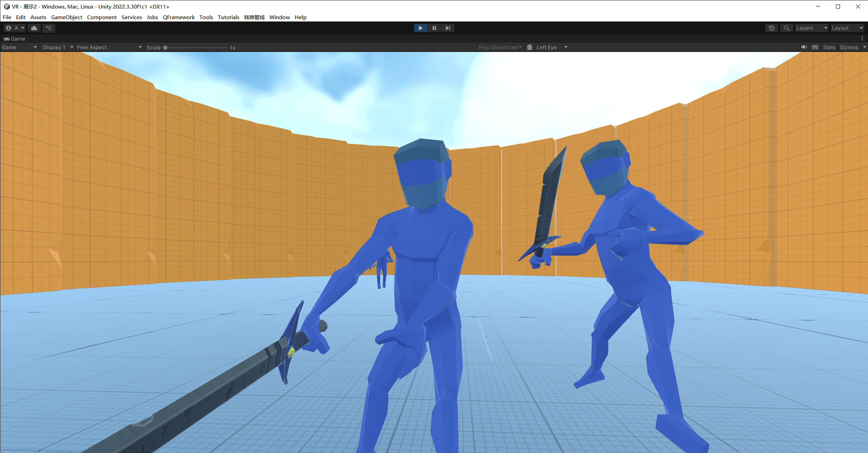Open the Display 1 dropdown
Viewport: 868px width, 453px height.
[x=57, y=47]
